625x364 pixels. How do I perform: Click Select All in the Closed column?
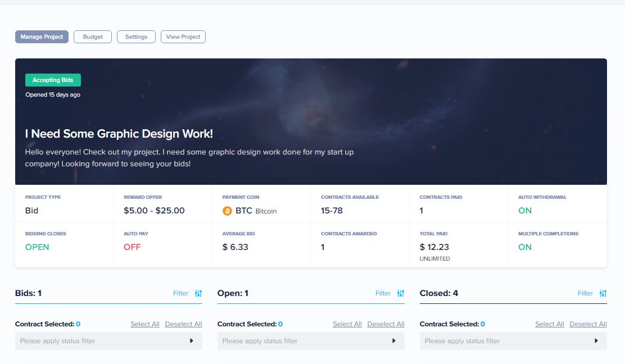coord(549,324)
